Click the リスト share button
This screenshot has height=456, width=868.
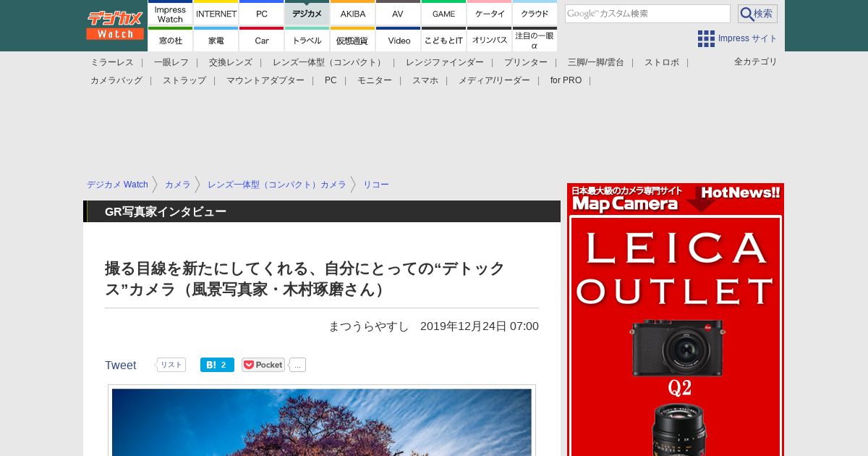171,365
